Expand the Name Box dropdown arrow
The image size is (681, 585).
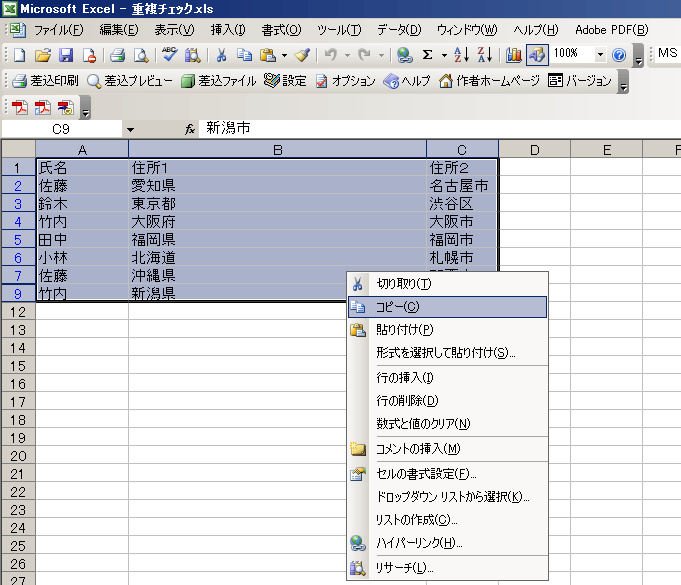click(x=130, y=129)
